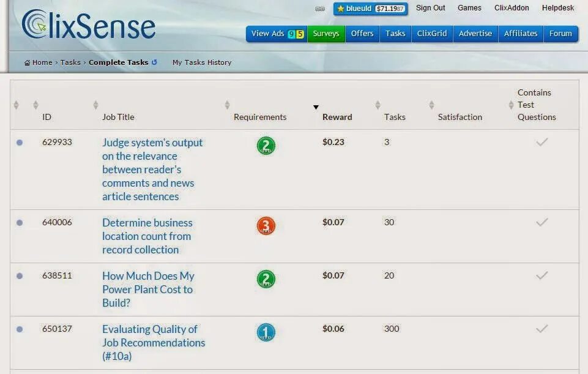Open job 'Judge system's output on the relevance'
The width and height of the screenshot is (588, 374).
pyautogui.click(x=152, y=169)
